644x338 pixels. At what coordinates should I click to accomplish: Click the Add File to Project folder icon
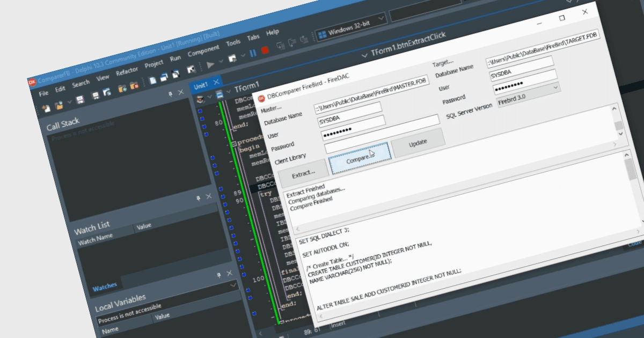pyautogui.click(x=122, y=89)
